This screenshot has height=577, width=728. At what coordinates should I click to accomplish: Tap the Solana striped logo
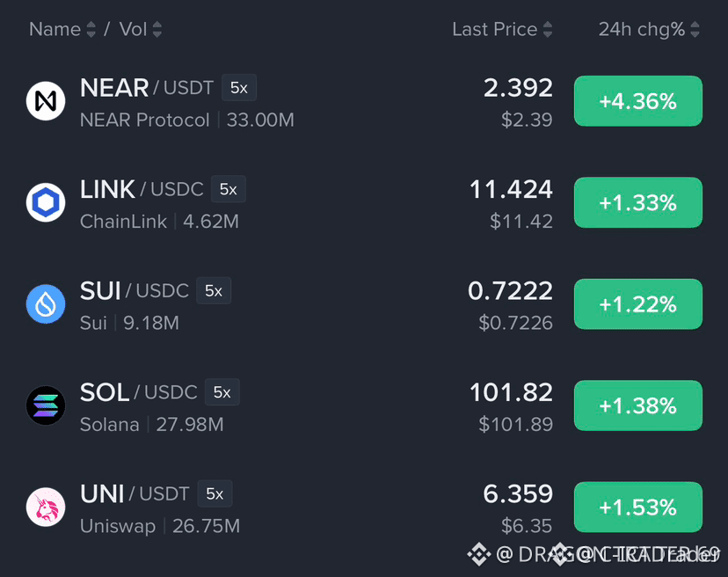(46, 405)
